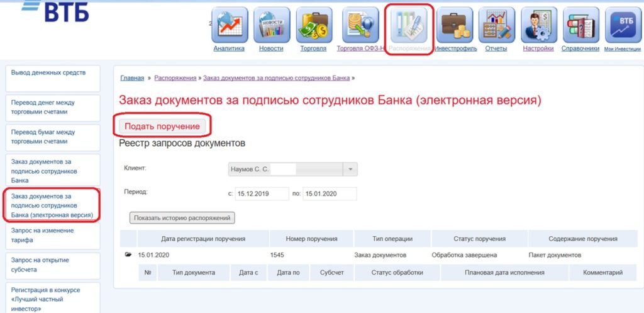Viewport: 644px width, 313px height.
Task: Click the Дата с sub-header
Action: (248, 272)
